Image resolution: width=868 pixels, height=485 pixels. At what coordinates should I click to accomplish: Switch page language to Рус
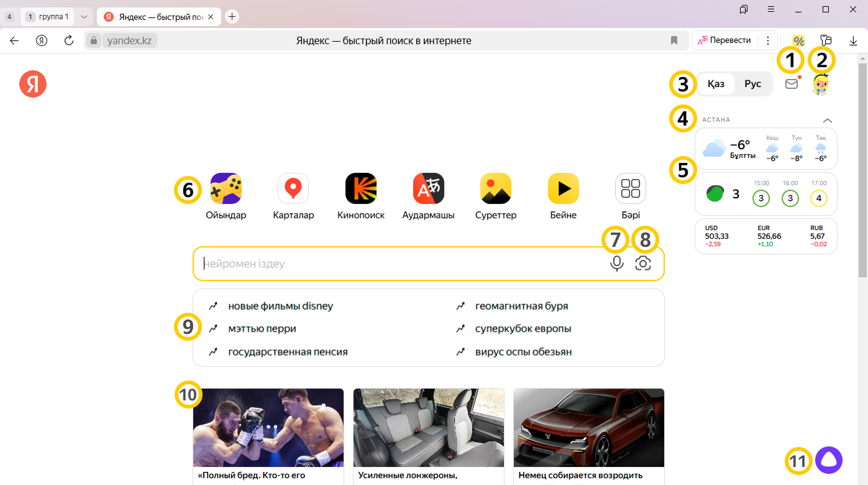point(752,84)
